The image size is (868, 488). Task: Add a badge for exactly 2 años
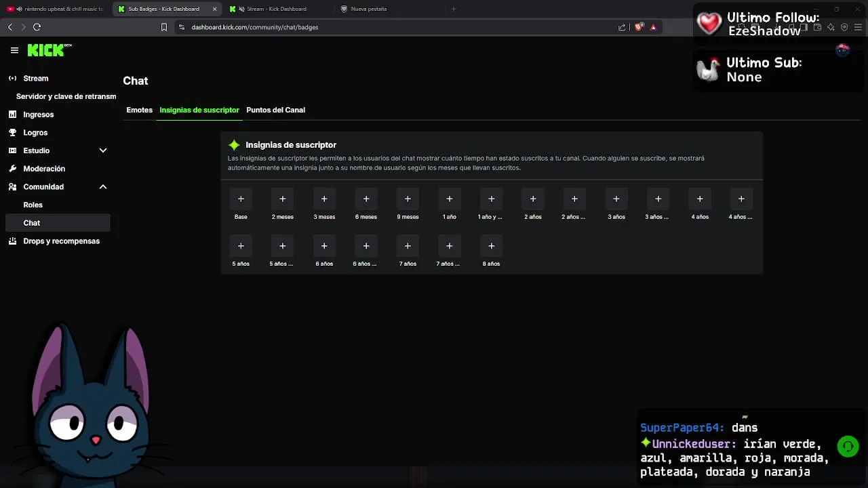tap(533, 199)
